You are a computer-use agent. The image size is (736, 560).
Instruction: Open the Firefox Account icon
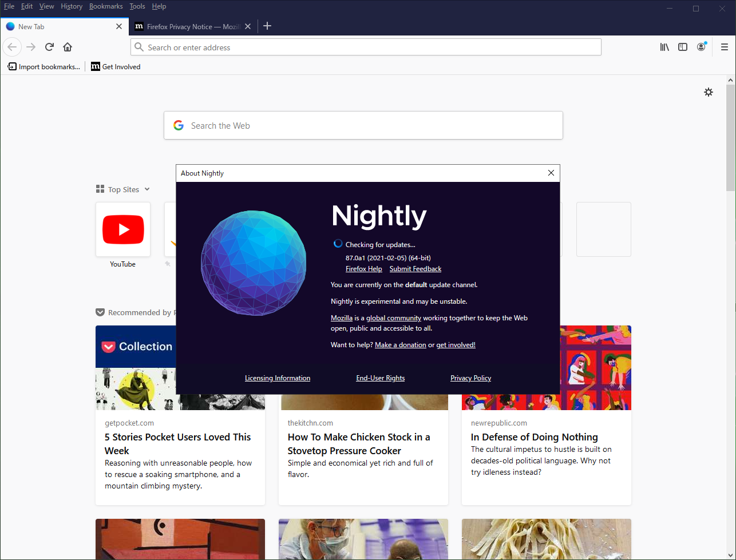[x=701, y=47]
